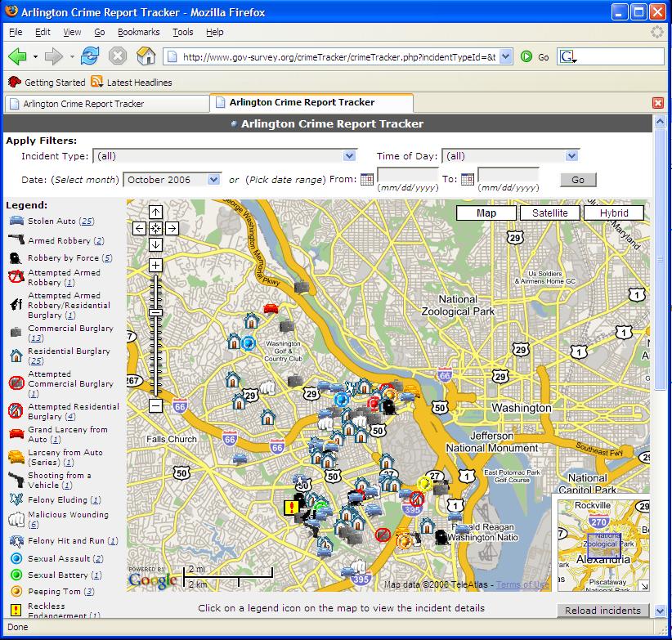Screen dimensions: 672x640
Task: Open the Stolen Auto count link (25)
Action: pyautogui.click(x=87, y=221)
